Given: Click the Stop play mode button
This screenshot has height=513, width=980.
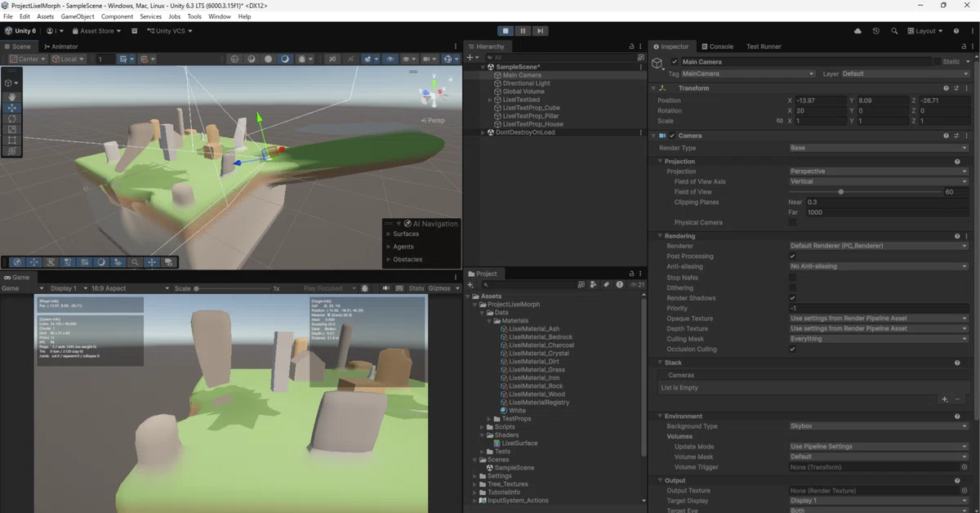Looking at the screenshot, I should (x=506, y=31).
